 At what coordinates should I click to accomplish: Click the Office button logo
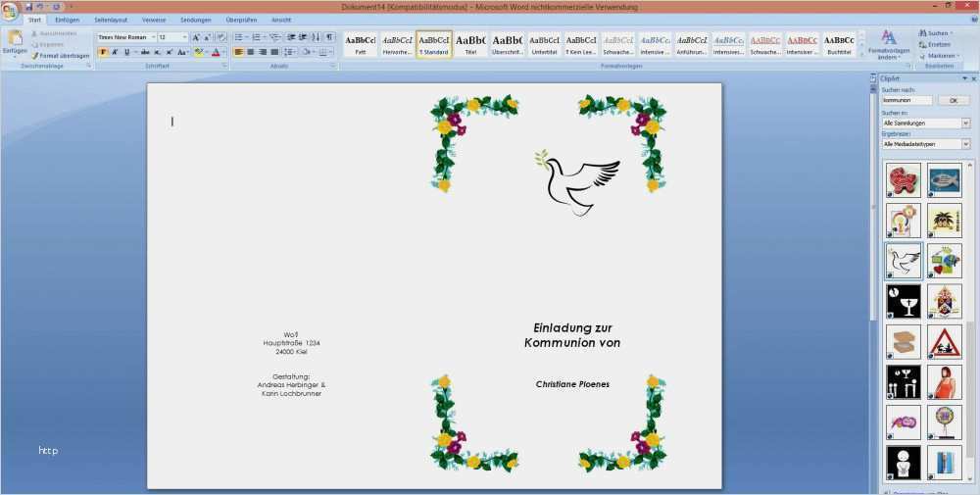pos(9,9)
